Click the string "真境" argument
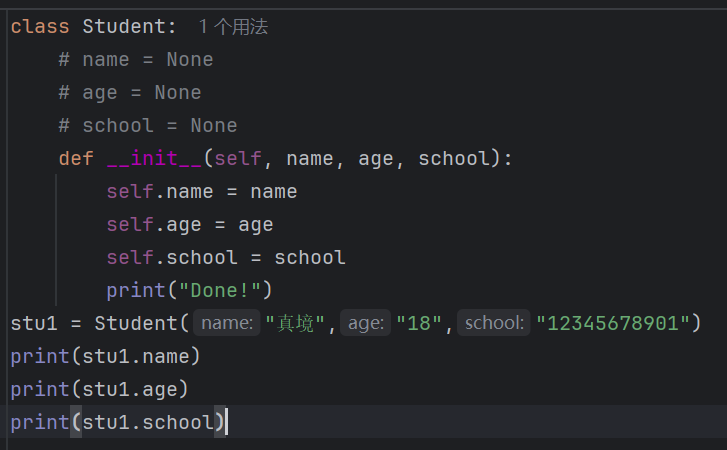The height and width of the screenshot is (450, 727). tap(295, 323)
